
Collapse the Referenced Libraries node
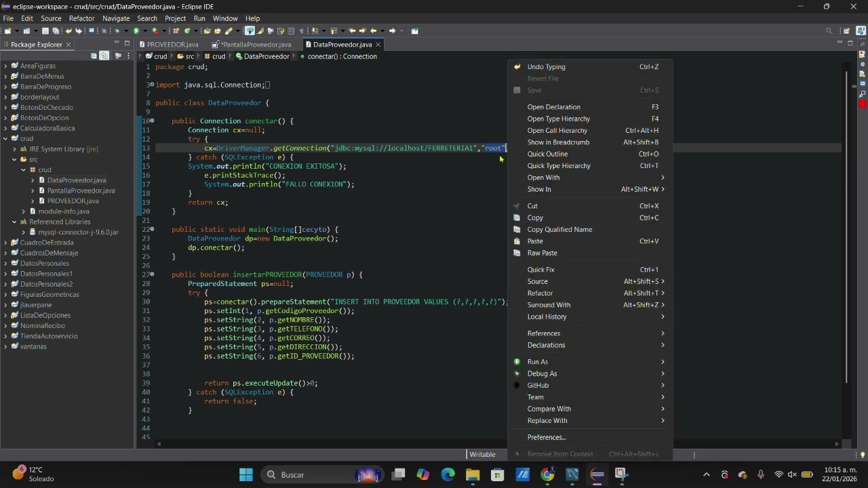[x=14, y=222]
